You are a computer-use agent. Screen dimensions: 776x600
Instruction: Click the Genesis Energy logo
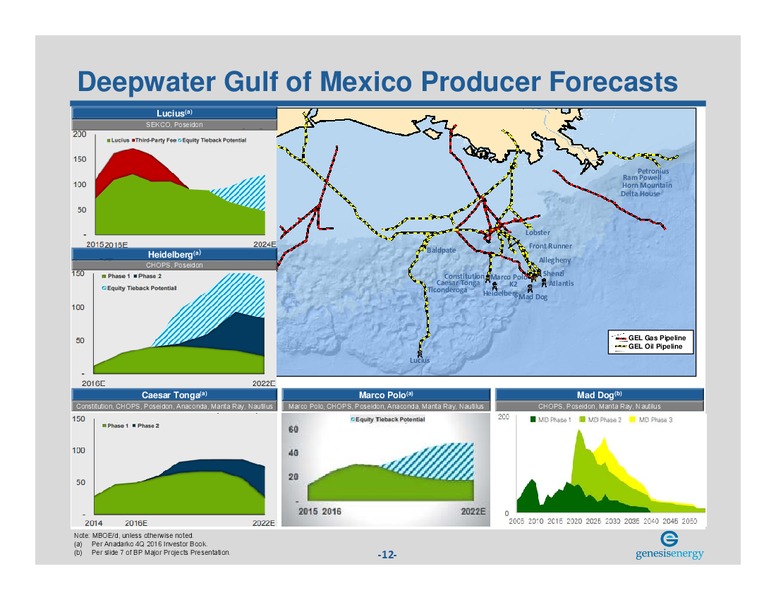point(669,546)
